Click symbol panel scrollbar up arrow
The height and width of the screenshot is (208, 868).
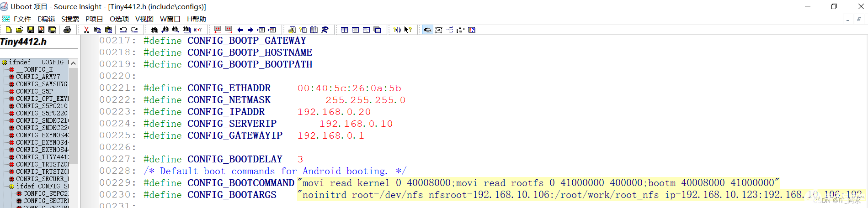[x=74, y=62]
